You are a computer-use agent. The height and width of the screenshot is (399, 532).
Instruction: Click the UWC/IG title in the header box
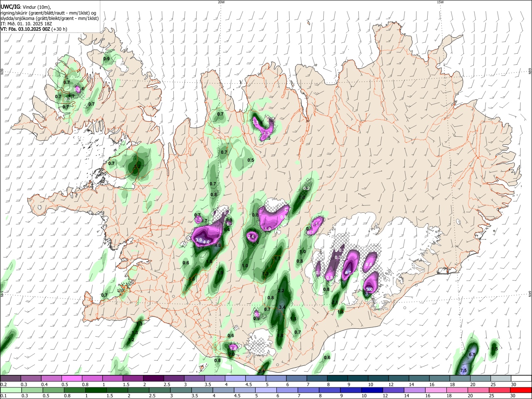(x=10, y=7)
